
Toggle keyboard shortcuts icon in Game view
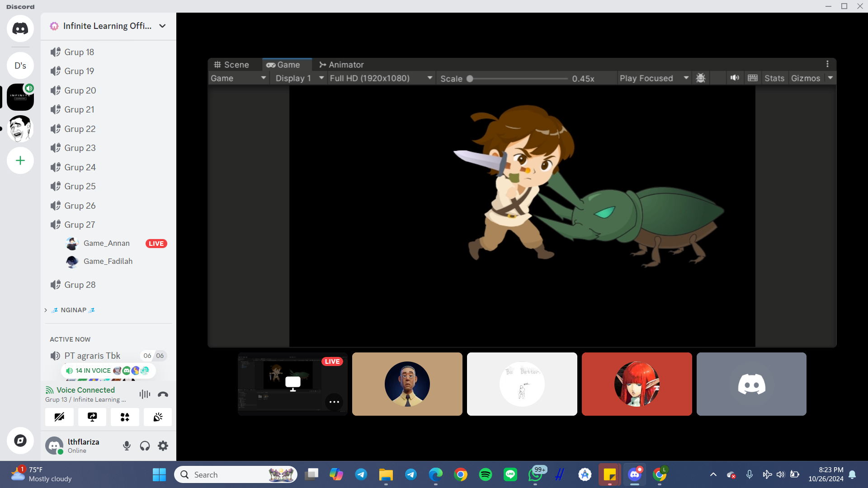pyautogui.click(x=753, y=78)
